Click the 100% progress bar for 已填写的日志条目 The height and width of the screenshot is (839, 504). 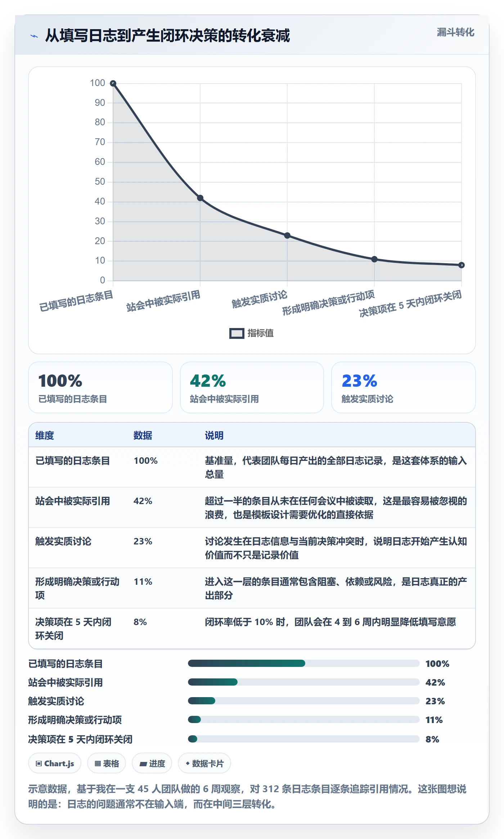point(303,663)
